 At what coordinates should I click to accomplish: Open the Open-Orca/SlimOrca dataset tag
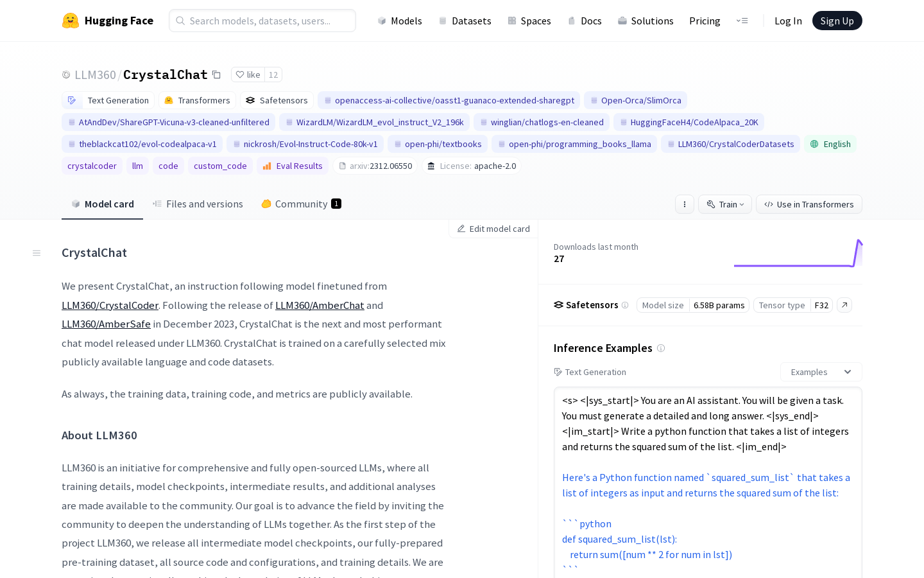[x=635, y=100]
